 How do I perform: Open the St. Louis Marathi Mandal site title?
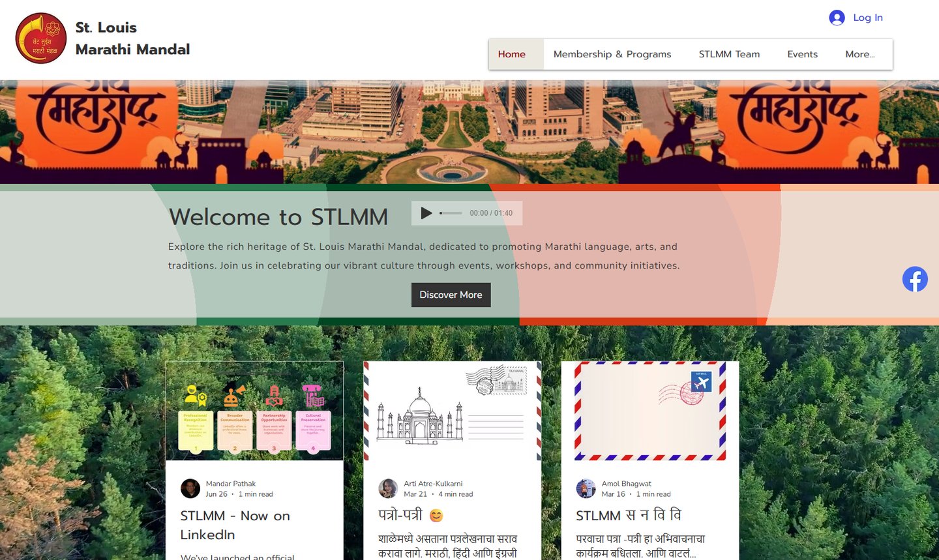click(132, 38)
